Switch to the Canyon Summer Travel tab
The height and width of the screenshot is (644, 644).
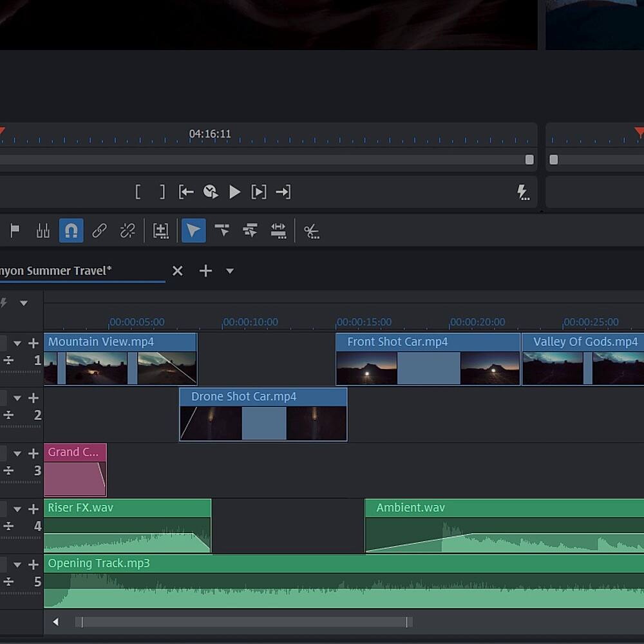click(x=58, y=271)
